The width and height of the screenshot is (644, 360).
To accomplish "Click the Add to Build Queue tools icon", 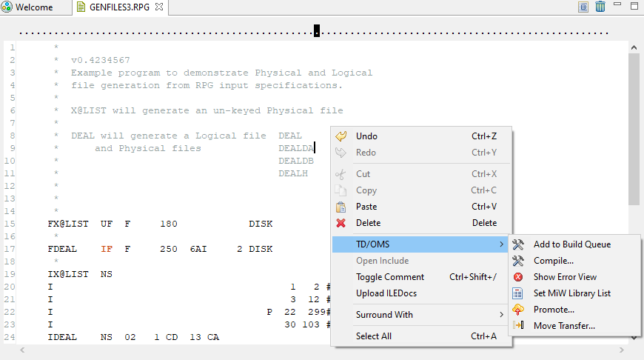I will click(518, 244).
